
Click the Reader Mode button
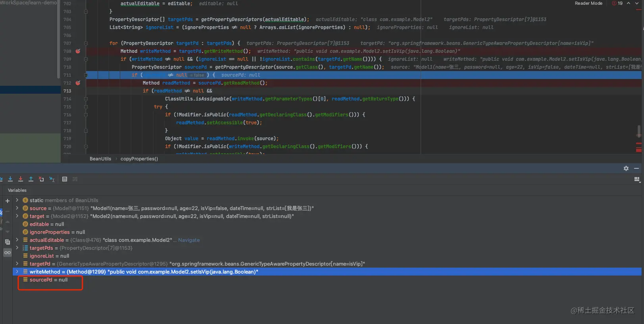(588, 3)
